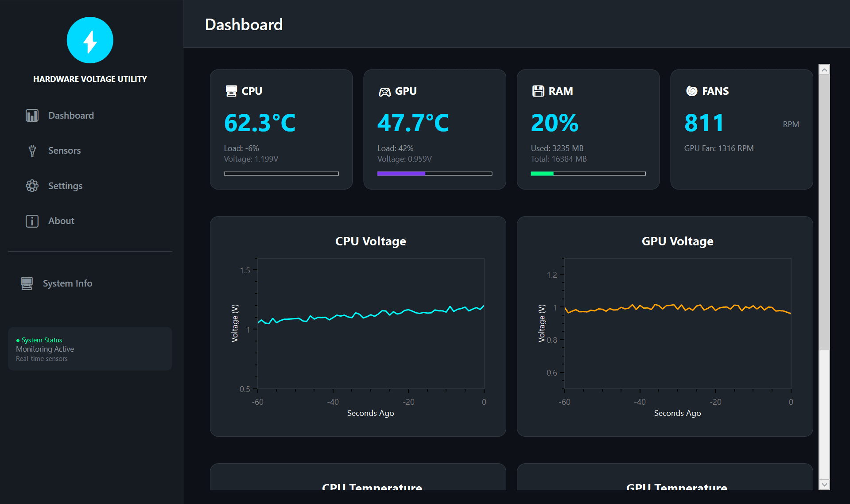
Task: Click the purple GPU load progress bar
Action: [435, 174]
